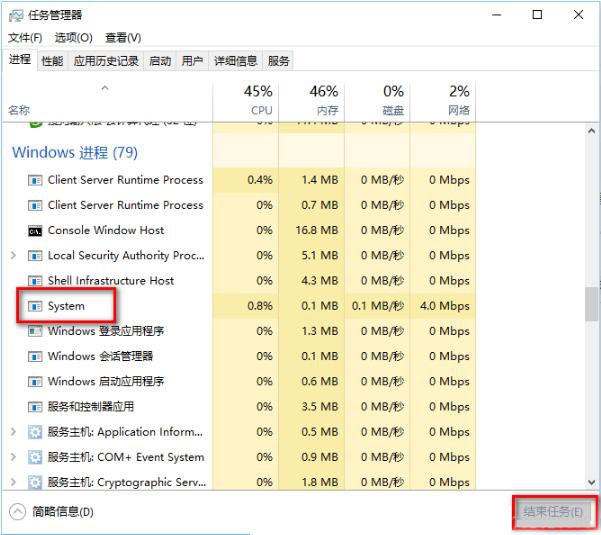Click the 5.1 MB memory value
Viewport: 601px width, 535px height.
tap(320, 255)
